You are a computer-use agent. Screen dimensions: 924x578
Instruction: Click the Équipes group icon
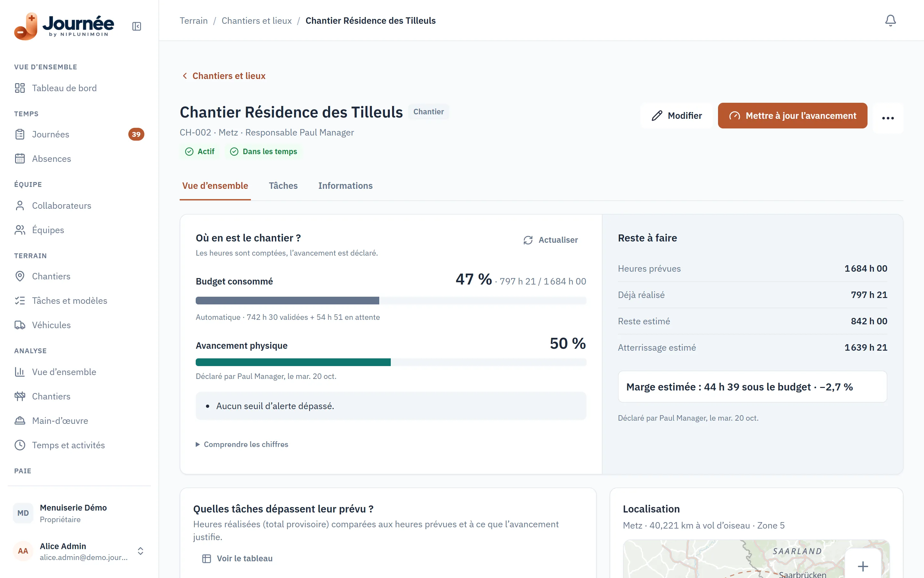20,230
